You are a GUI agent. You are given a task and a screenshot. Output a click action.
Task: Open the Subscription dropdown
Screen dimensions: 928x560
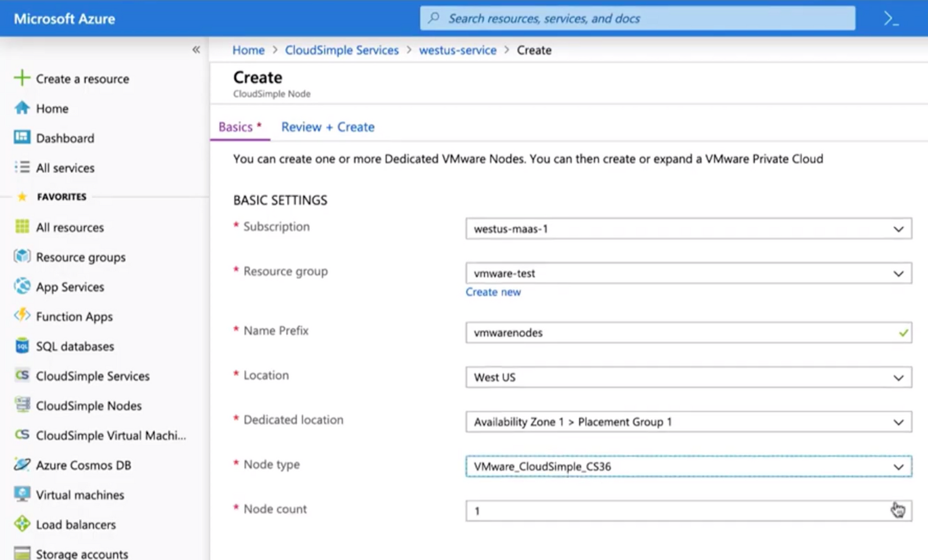coord(688,228)
